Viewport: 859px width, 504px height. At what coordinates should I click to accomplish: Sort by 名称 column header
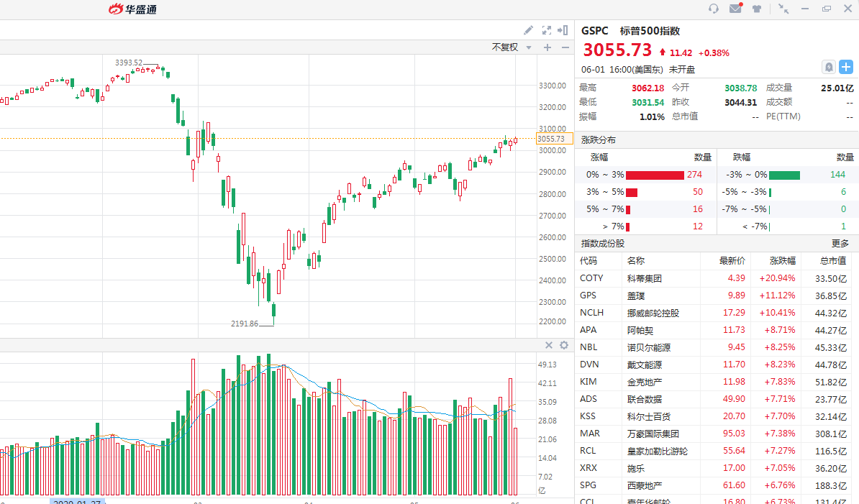pos(636,261)
